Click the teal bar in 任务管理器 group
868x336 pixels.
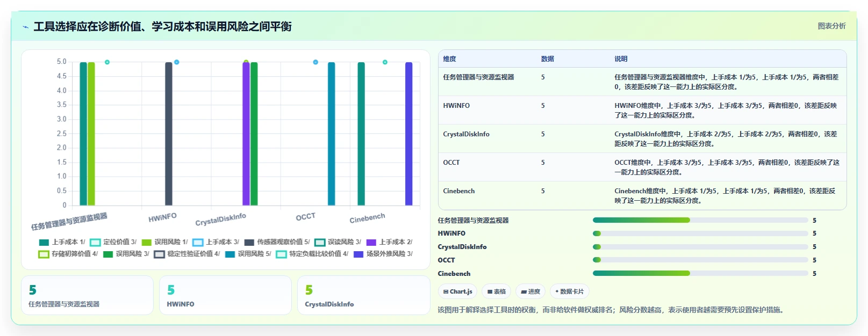[83, 134]
